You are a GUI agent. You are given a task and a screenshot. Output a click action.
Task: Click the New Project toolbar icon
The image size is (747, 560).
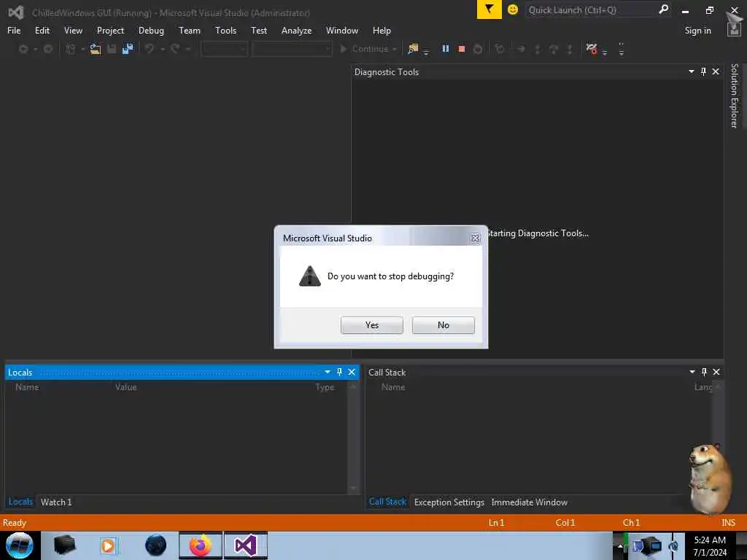pos(71,49)
